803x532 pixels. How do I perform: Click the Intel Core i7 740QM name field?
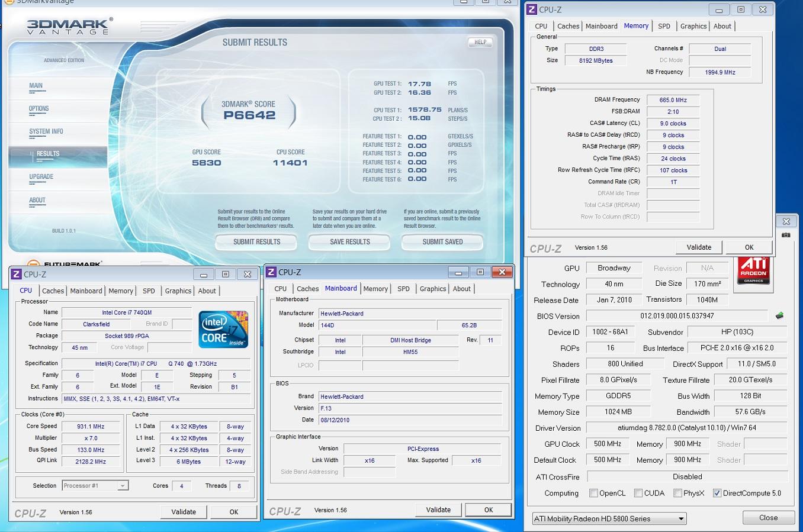tap(127, 312)
